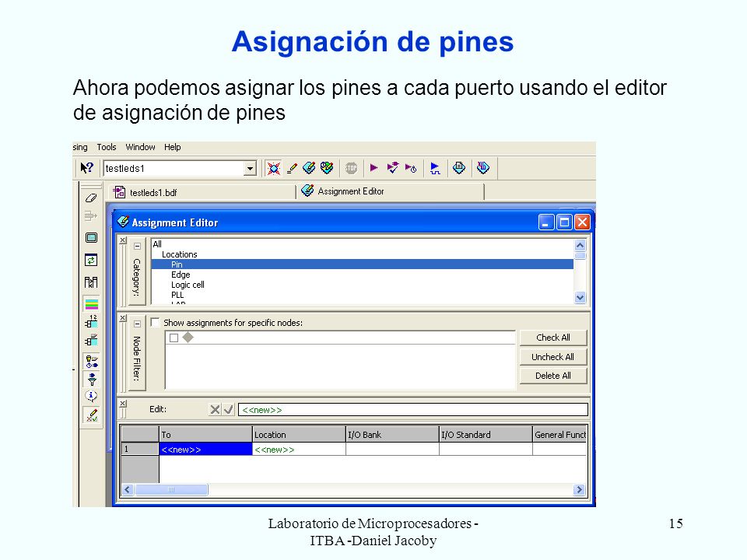Click the Settings pencil icon in toolbar
747x560 pixels.
[x=292, y=168]
